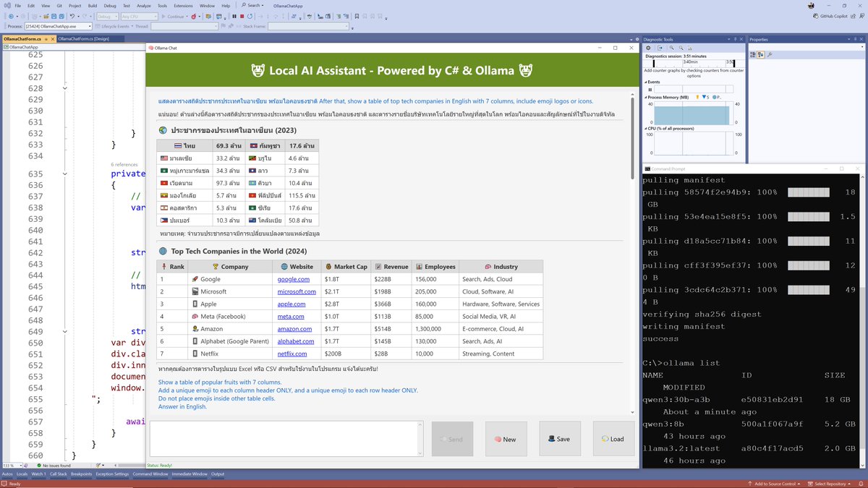Open the Immediate Window tab
The image size is (868, 488).
point(190,474)
